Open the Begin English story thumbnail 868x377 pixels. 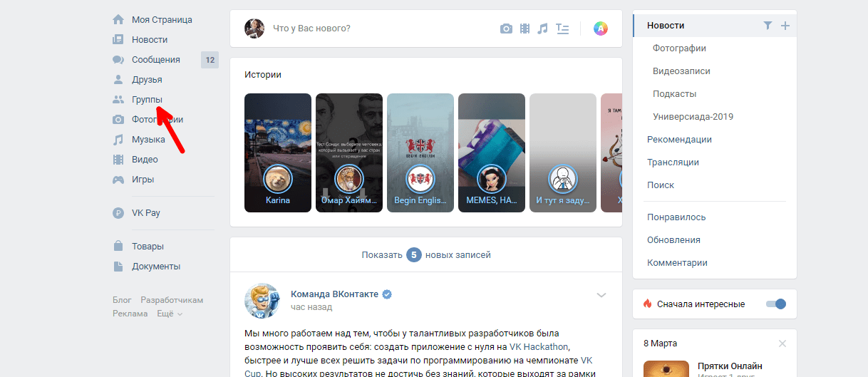[x=420, y=153]
